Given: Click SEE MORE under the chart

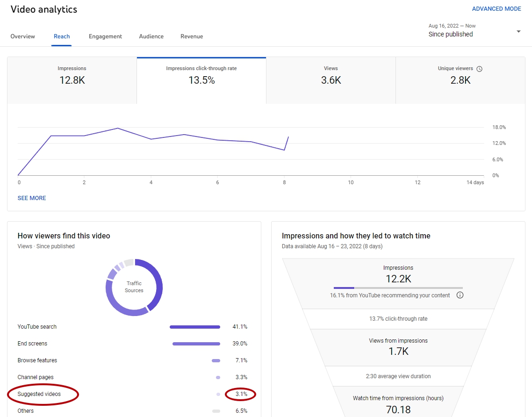Looking at the screenshot, I should point(31,198).
